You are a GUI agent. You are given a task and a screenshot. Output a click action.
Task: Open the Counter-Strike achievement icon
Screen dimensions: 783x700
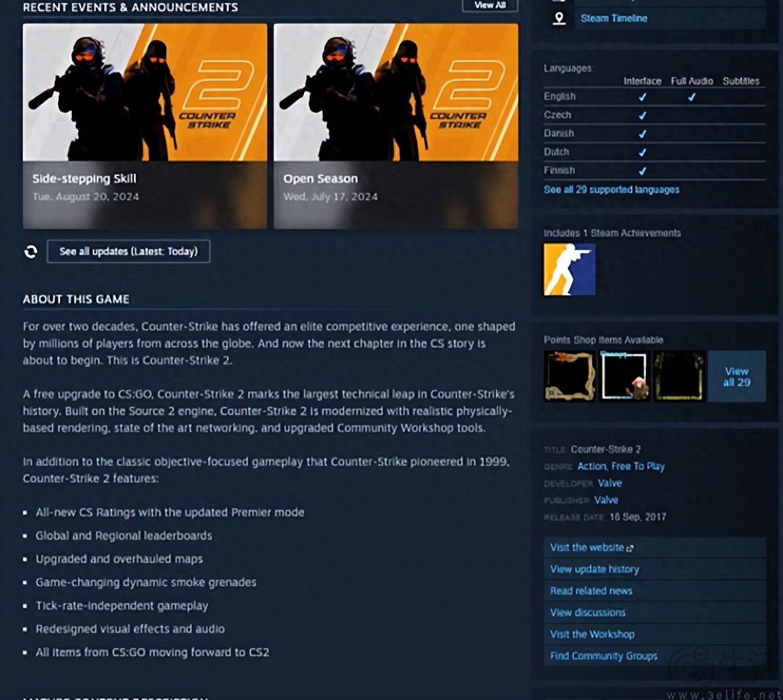pyautogui.click(x=569, y=269)
